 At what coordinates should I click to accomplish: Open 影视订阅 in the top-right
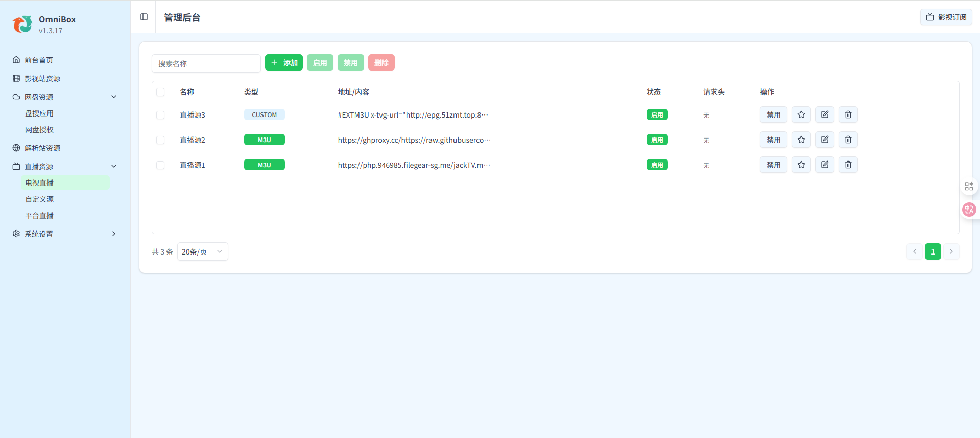click(x=946, y=17)
